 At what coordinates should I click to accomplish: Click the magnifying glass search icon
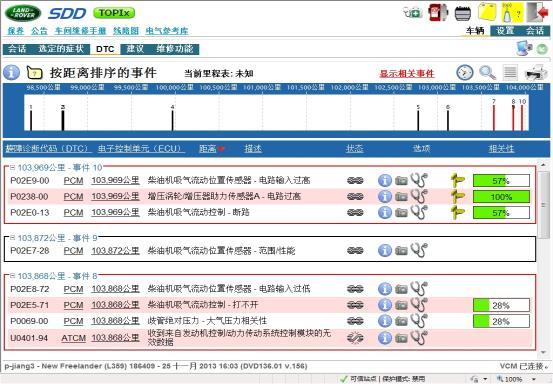point(487,72)
